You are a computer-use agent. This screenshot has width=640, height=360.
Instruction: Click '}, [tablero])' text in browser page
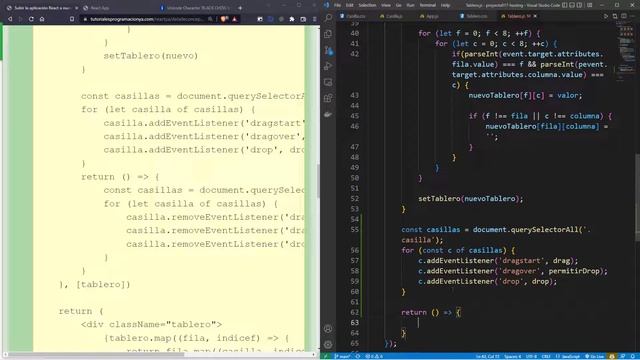95,284
